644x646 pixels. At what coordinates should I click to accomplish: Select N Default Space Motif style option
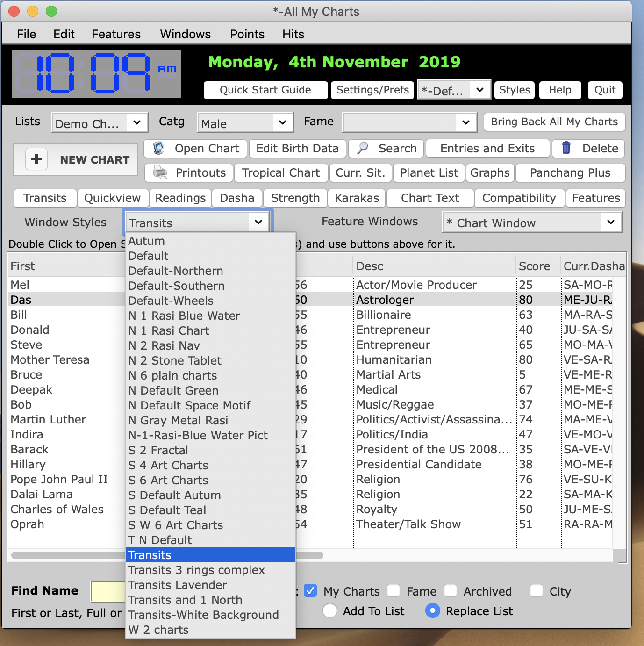click(189, 406)
